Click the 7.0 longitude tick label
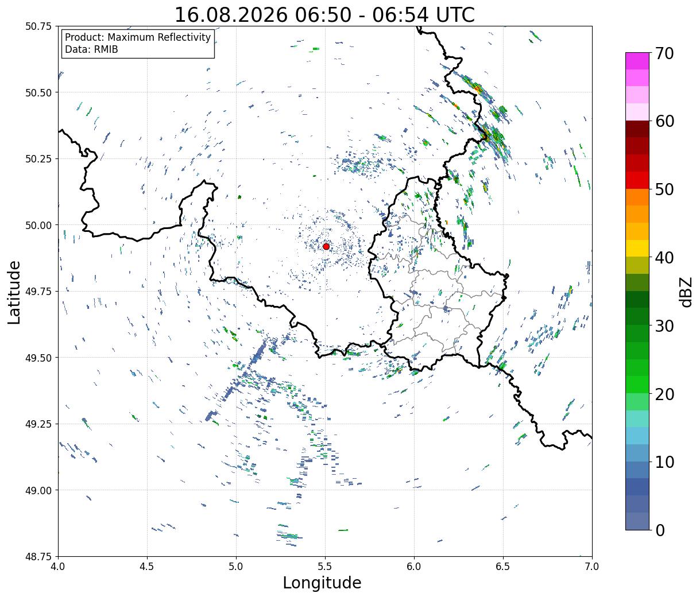Image resolution: width=700 pixels, height=597 pixels. point(592,567)
